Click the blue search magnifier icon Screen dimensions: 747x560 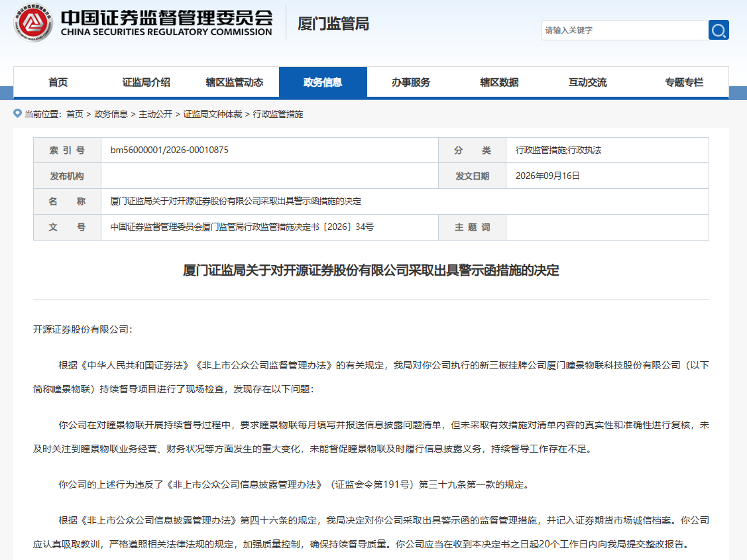718,30
